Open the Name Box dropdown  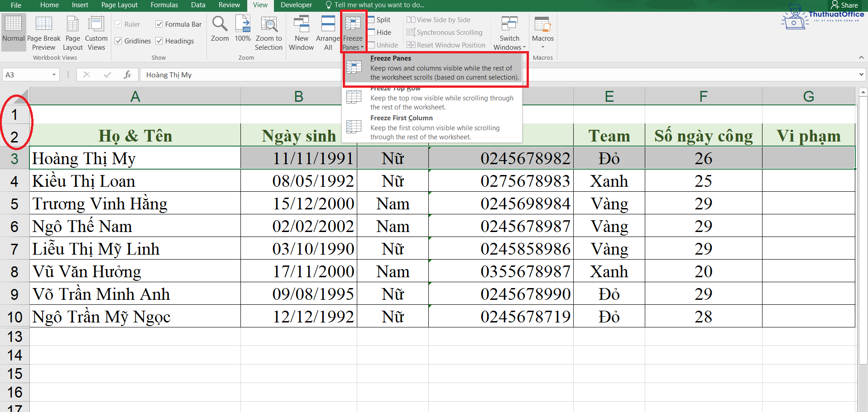point(54,75)
